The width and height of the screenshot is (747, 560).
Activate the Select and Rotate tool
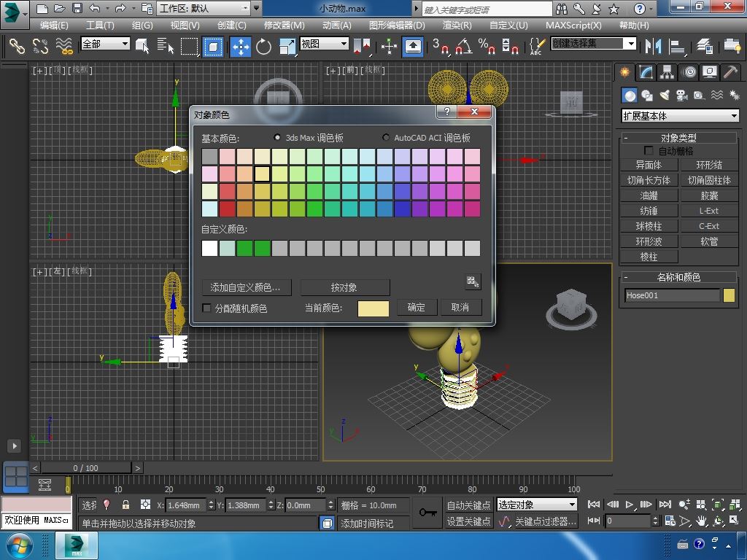pos(263,47)
